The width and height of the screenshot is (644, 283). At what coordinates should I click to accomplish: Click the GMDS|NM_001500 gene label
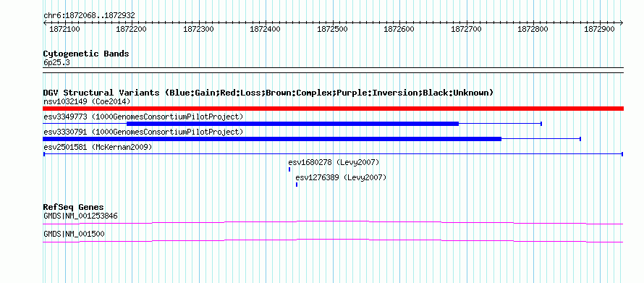pyautogui.click(x=74, y=234)
